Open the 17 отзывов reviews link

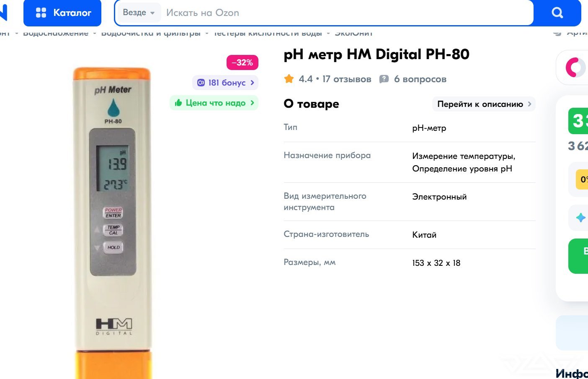346,79
